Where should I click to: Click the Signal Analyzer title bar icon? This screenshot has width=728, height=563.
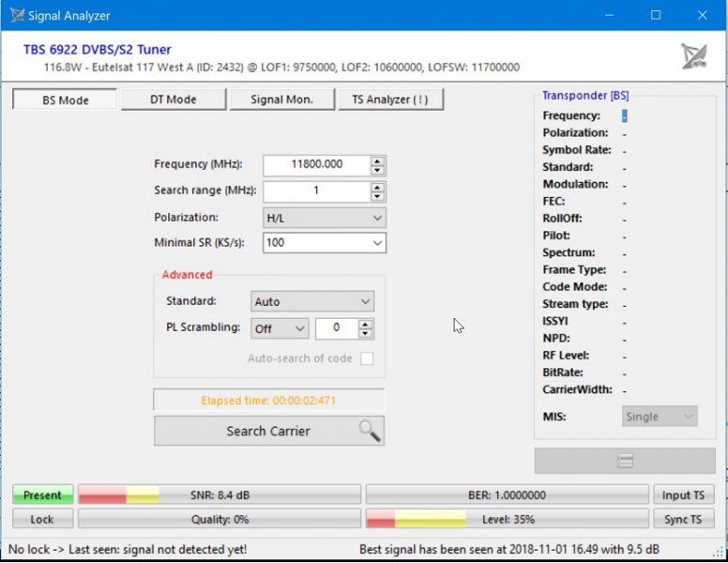16,15
